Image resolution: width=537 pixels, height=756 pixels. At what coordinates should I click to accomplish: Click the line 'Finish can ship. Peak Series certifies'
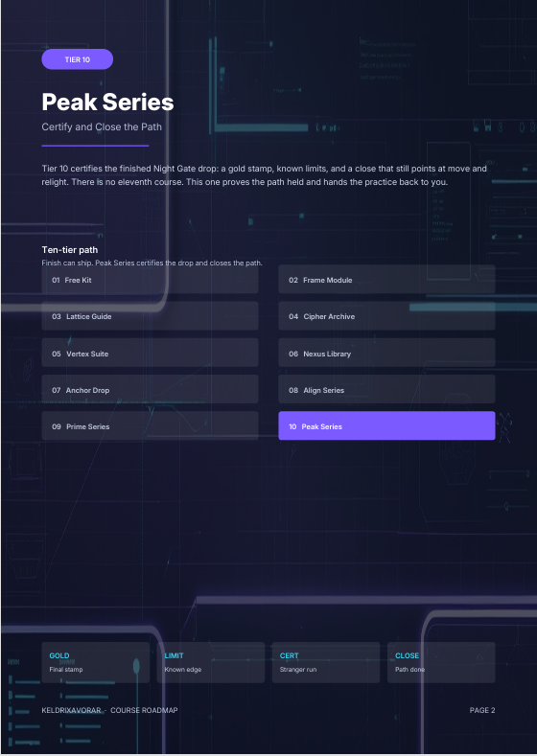pos(152,263)
